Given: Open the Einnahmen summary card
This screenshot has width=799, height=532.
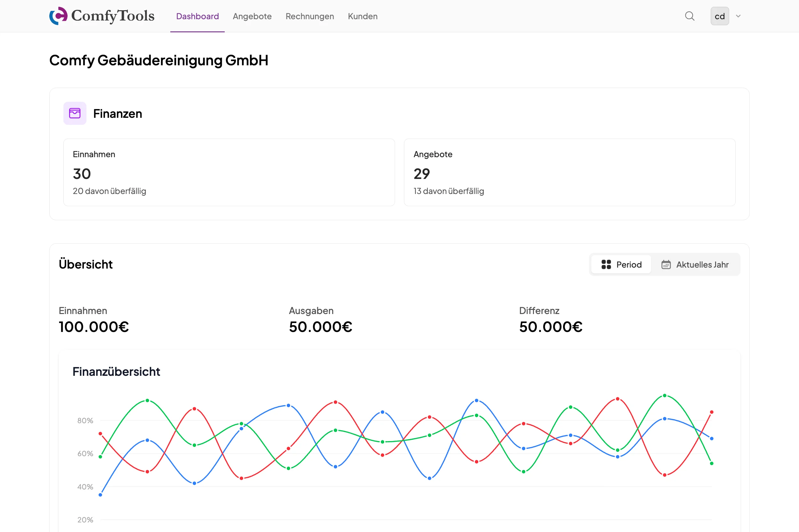Looking at the screenshot, I should [229, 172].
